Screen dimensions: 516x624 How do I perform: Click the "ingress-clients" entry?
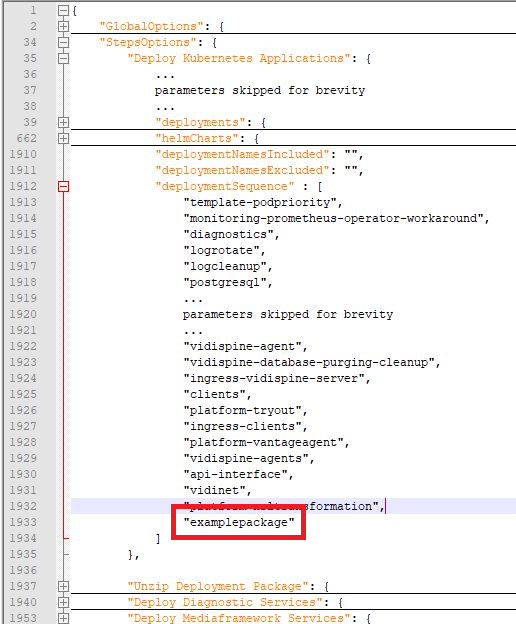(242, 426)
